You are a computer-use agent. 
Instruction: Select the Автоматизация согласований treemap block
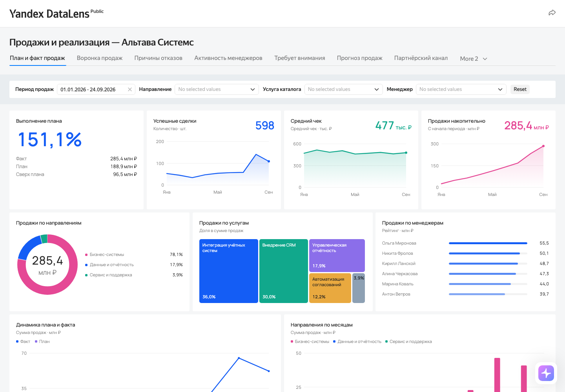point(330,288)
